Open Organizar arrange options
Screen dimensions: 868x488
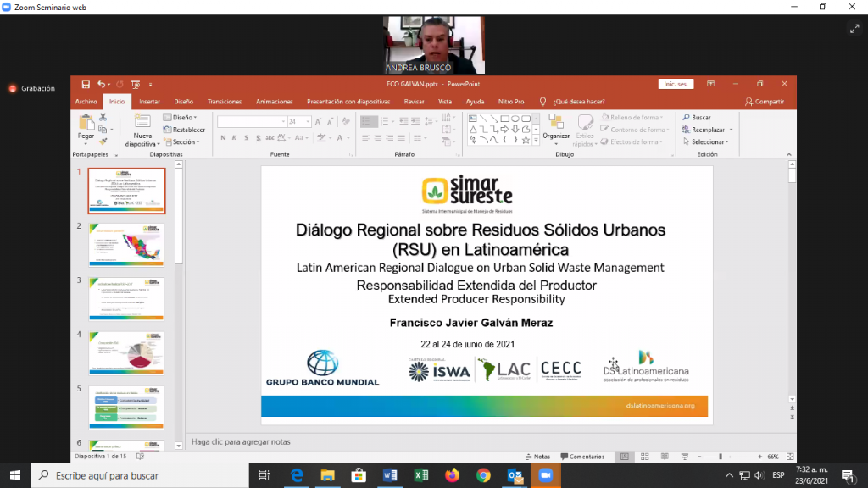(x=556, y=130)
